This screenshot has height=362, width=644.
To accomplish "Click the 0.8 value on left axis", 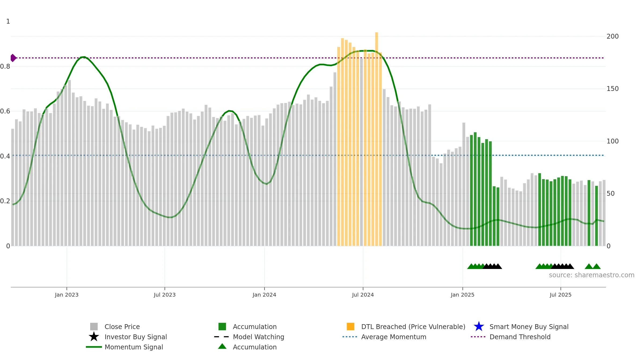I will coord(5,66).
